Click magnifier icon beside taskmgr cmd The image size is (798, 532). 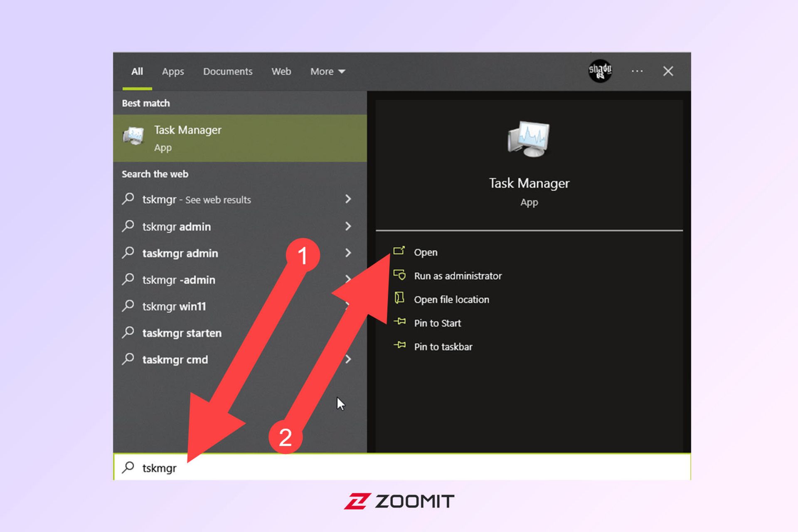coord(128,359)
